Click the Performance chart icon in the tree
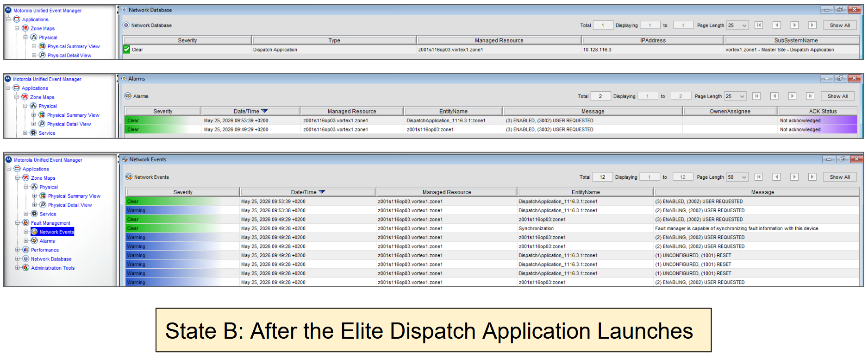 pyautogui.click(x=25, y=250)
